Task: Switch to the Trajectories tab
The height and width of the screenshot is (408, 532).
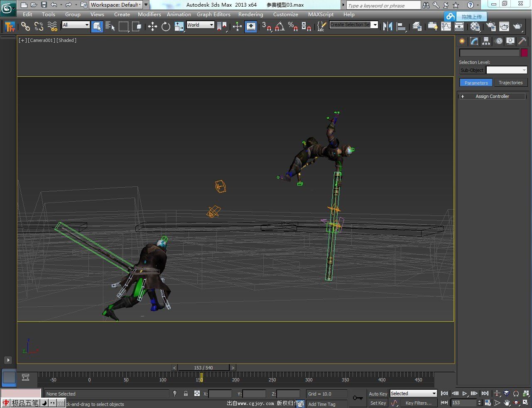Action: 510,83
